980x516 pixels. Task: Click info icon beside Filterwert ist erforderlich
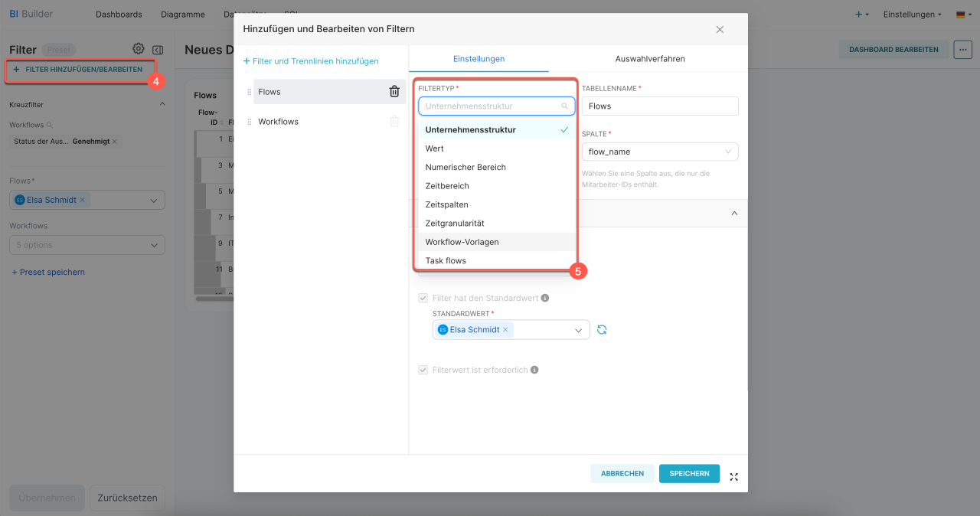[x=534, y=370]
